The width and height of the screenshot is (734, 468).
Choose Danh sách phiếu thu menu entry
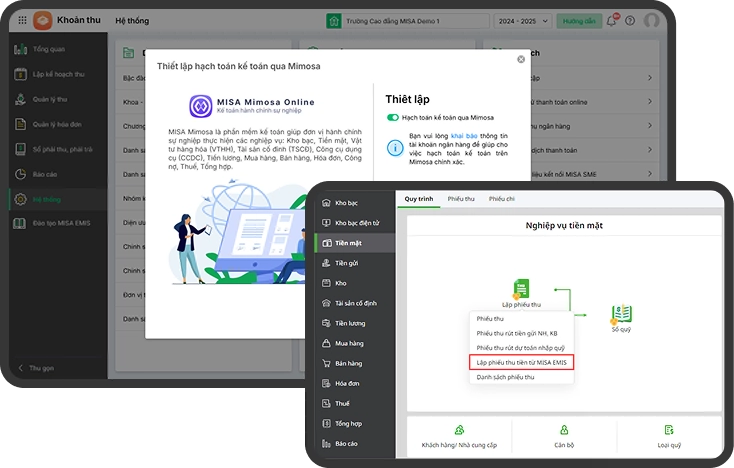tap(506, 377)
